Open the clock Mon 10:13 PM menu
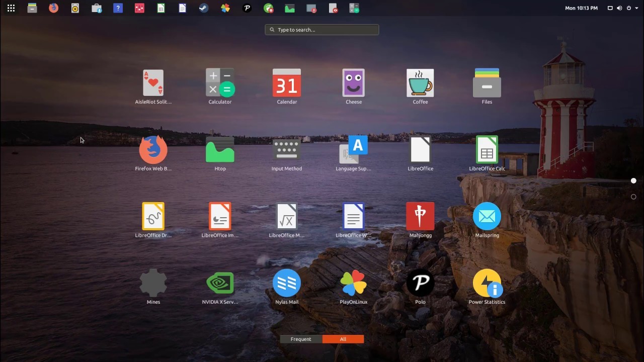 pos(581,8)
